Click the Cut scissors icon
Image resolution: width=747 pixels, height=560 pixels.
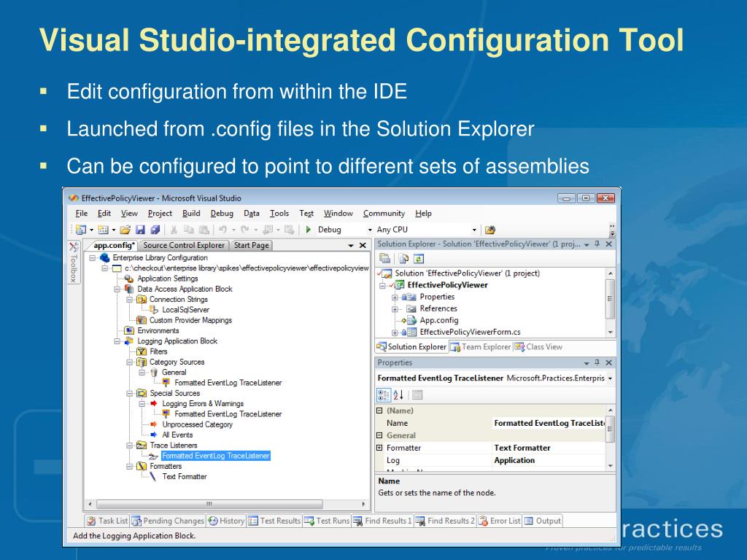point(174,230)
